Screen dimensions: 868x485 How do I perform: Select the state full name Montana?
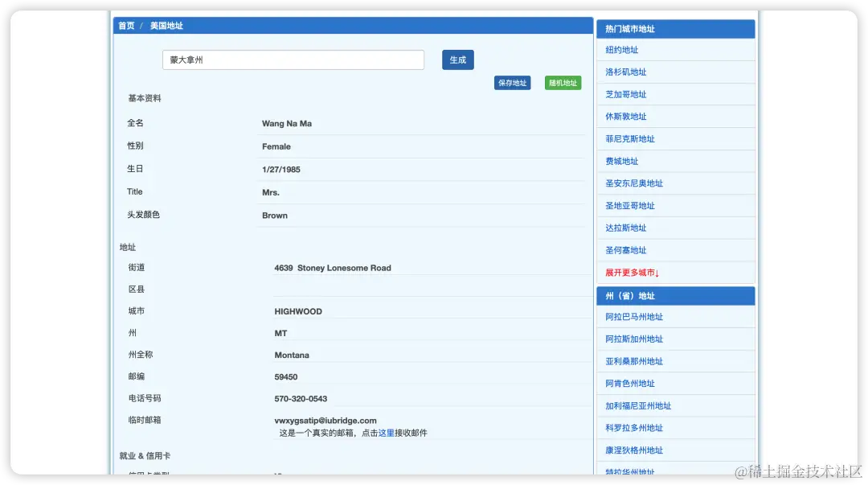[x=292, y=356]
